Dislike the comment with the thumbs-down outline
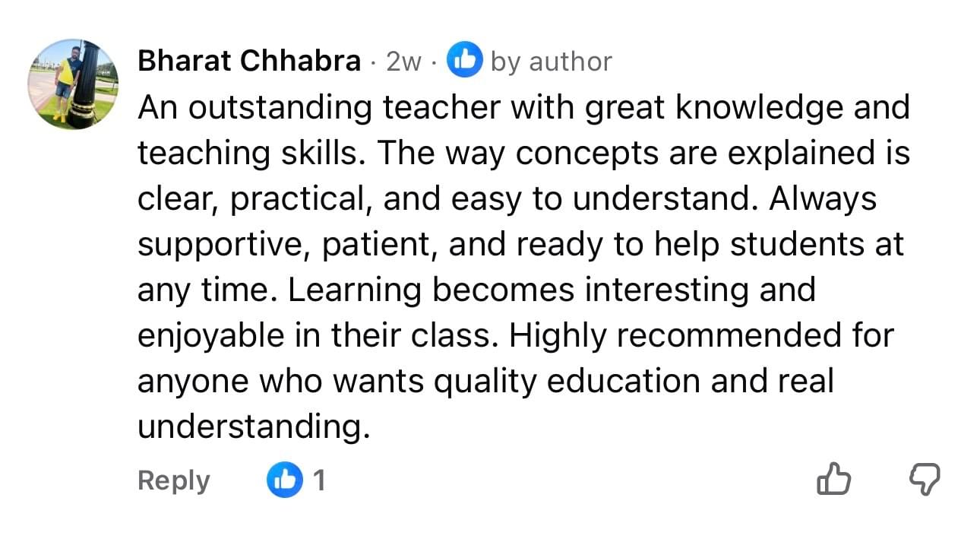Image resolution: width=980 pixels, height=539 pixels. [x=925, y=479]
